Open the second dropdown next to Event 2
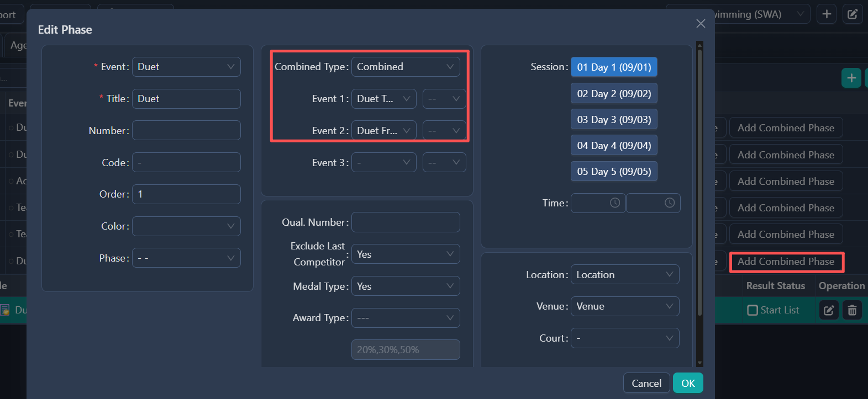Screen dimensions: 868x399 point(444,131)
